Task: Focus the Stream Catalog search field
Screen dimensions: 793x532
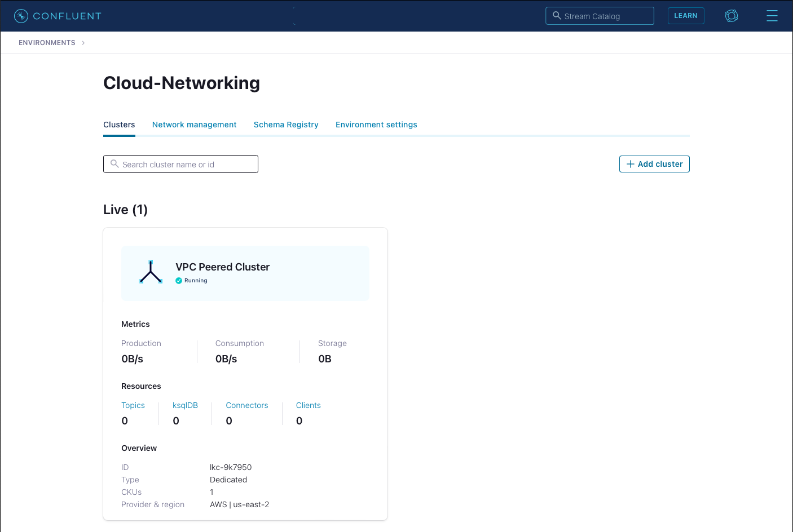Action: point(600,16)
